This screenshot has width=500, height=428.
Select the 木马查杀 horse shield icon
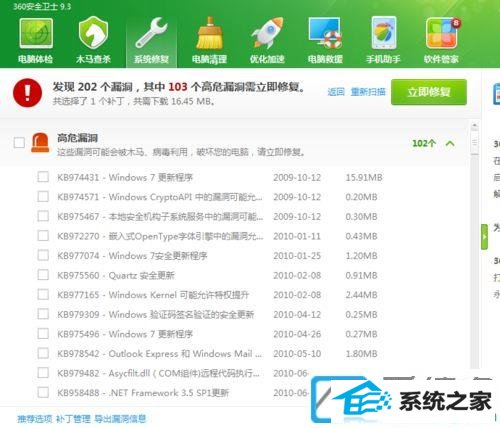tap(94, 33)
